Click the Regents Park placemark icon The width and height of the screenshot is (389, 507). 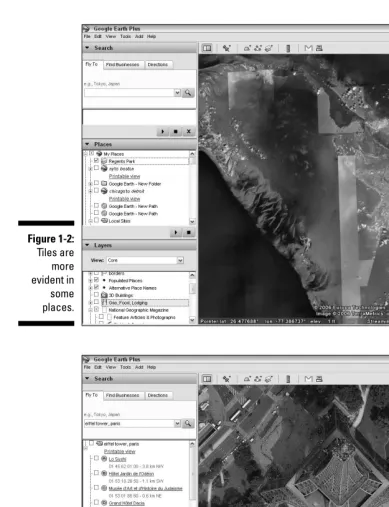104,161
